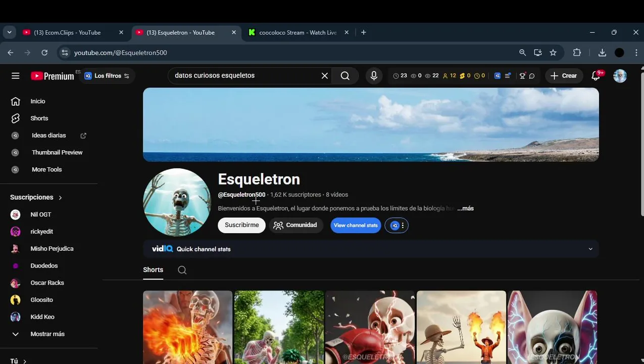Search within channel using the magnifier beside Shorts
Viewport: 644px width, 364px height.
[x=182, y=270]
